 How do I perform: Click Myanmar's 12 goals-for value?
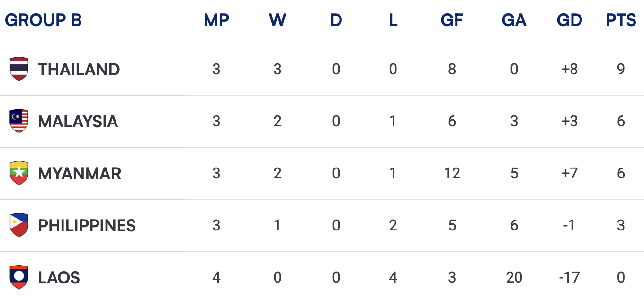[452, 174]
